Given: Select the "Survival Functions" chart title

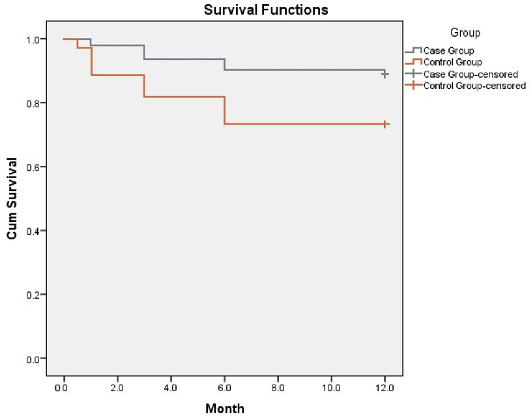Looking at the screenshot, I should tap(266, 10).
